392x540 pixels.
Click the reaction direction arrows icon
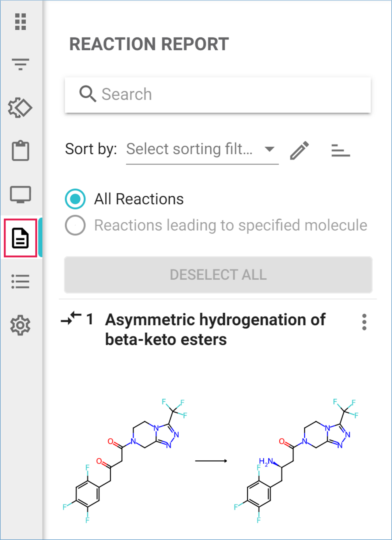point(71,318)
